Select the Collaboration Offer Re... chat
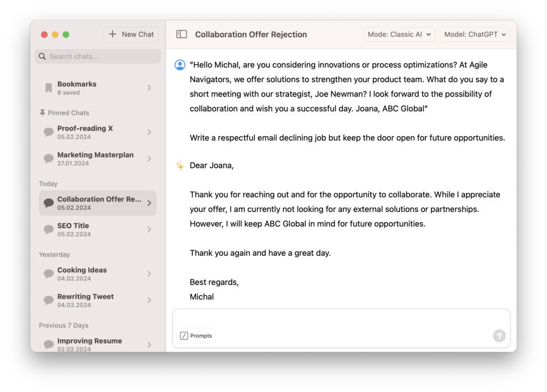The height and width of the screenshot is (392, 547). pyautogui.click(x=98, y=203)
